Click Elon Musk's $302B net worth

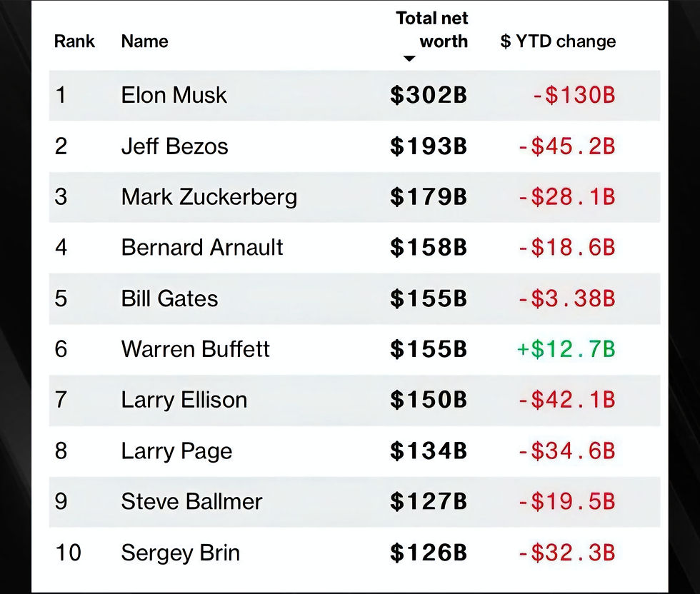(x=428, y=95)
